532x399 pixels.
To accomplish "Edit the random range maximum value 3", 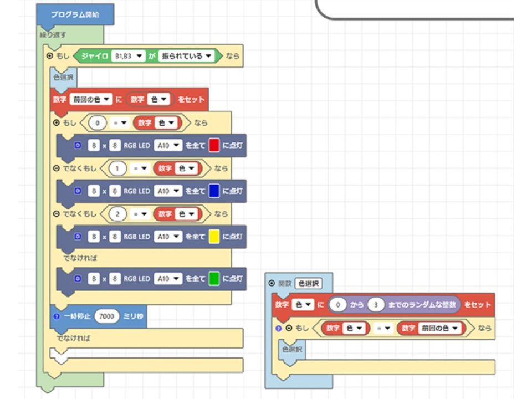I will tap(376, 305).
